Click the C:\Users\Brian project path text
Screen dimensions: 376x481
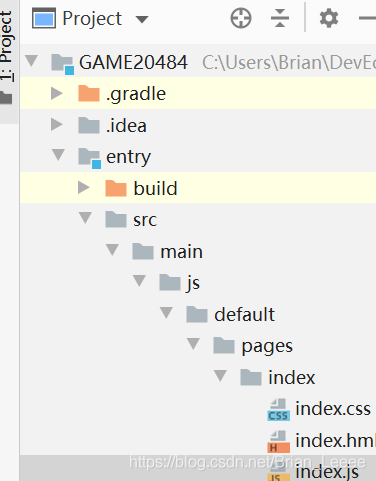coord(289,62)
